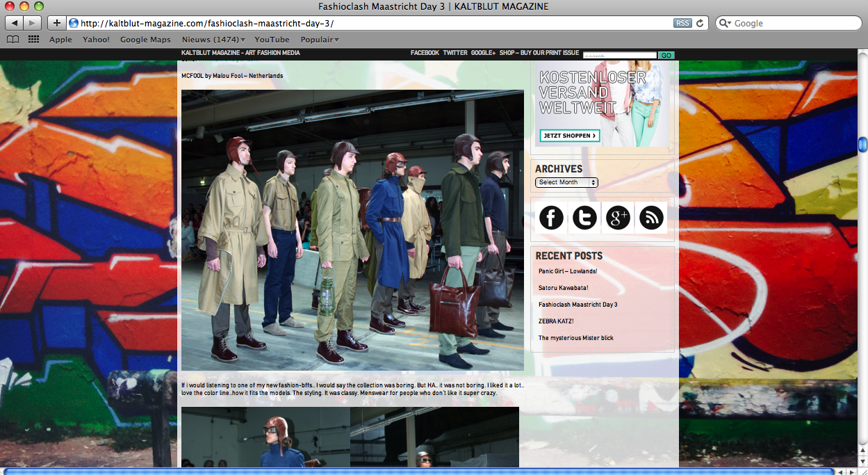The height and width of the screenshot is (475, 868).
Task: Click KALTBLUT MAGAZINE – ART FASHION MEDIA title
Action: coord(240,53)
